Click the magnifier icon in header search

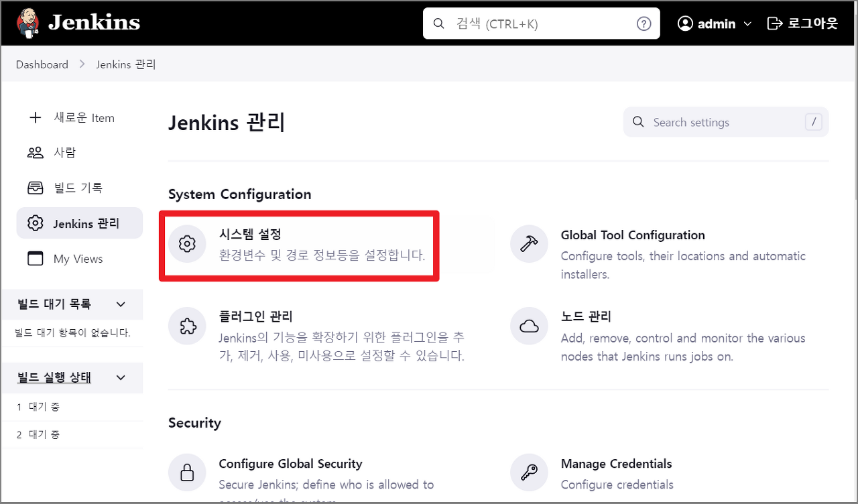pos(439,23)
